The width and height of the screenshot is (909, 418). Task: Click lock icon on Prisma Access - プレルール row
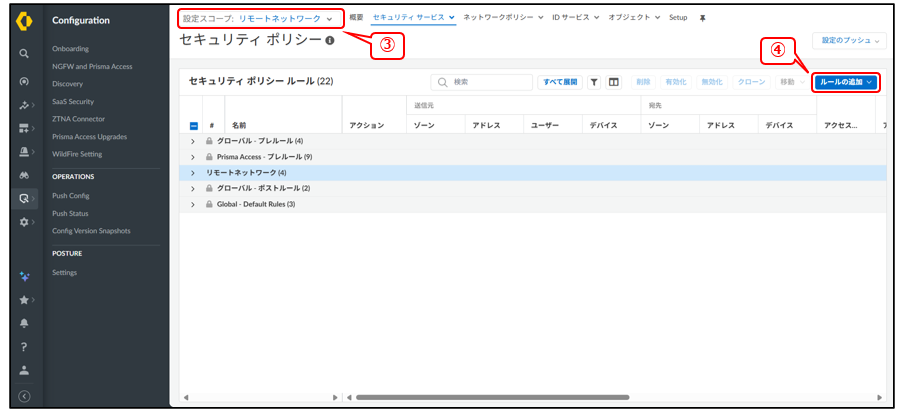click(210, 157)
